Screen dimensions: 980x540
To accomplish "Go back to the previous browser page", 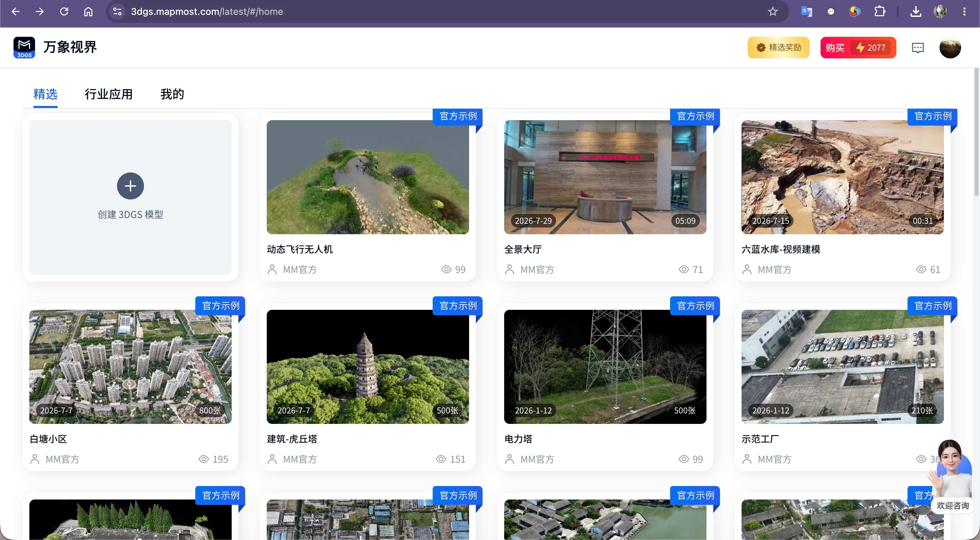I will (16, 11).
